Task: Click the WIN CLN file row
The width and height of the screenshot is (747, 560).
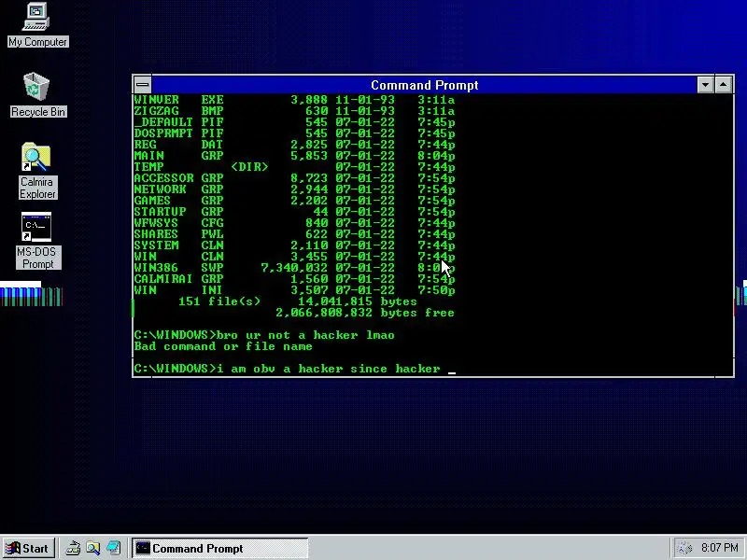Action: click(294, 256)
